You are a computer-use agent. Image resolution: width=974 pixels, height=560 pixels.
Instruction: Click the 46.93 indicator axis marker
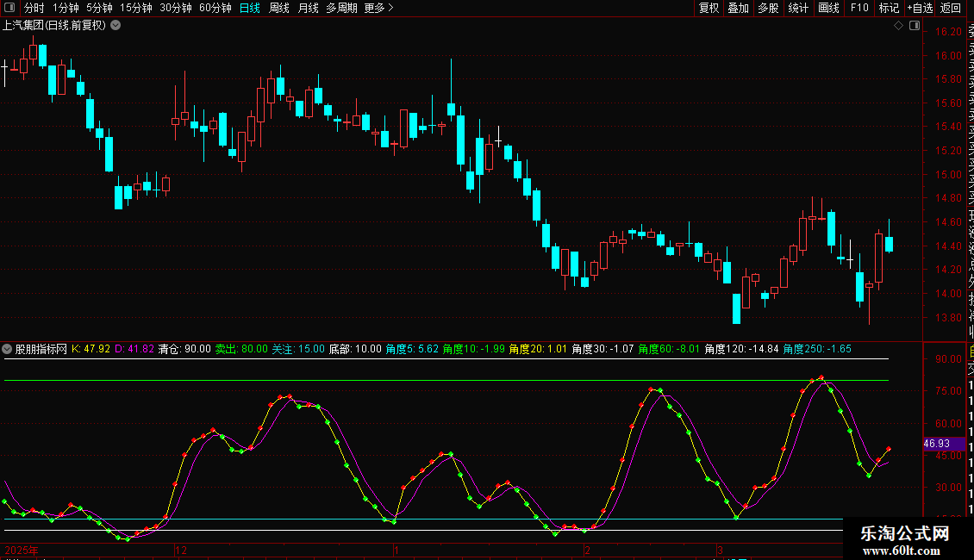click(944, 444)
